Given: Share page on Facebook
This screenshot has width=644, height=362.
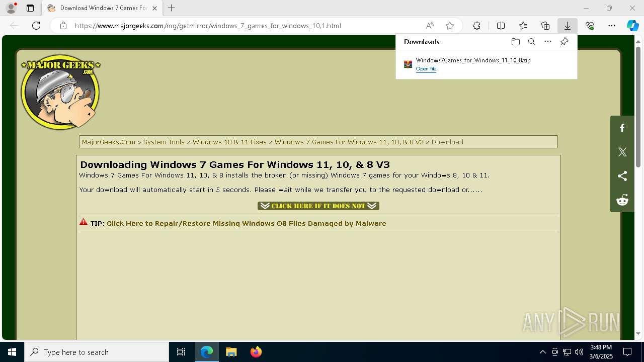Looking at the screenshot, I should 622,128.
